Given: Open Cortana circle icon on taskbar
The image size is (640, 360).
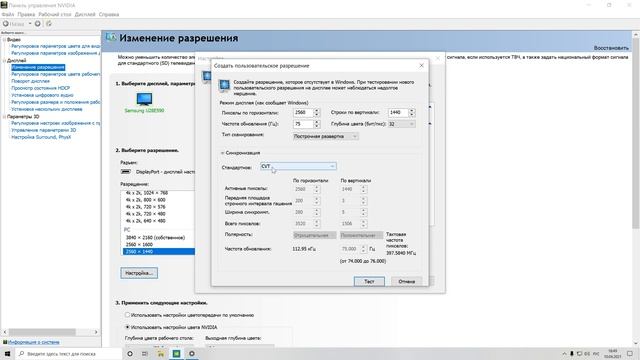Looking at the screenshot, I should pos(130,353).
